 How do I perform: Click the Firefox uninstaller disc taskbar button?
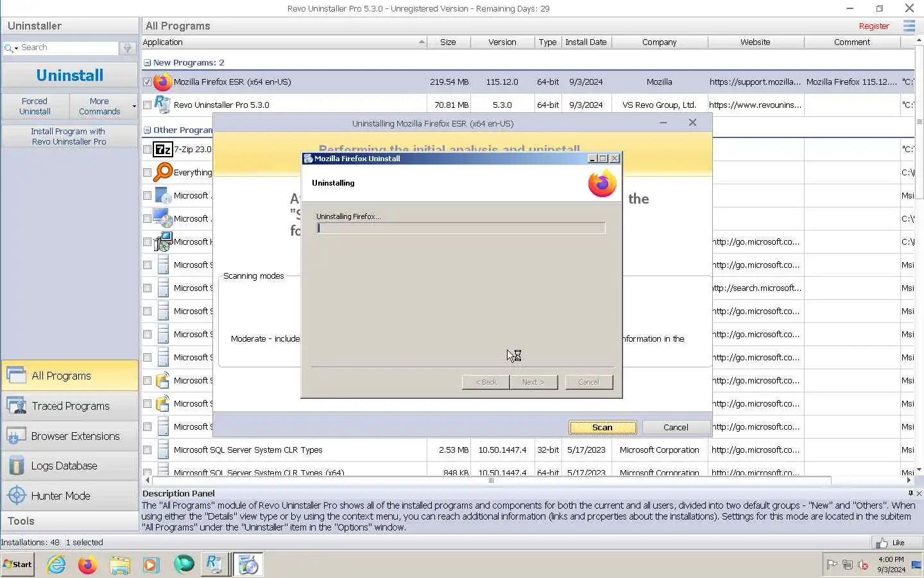point(248,565)
